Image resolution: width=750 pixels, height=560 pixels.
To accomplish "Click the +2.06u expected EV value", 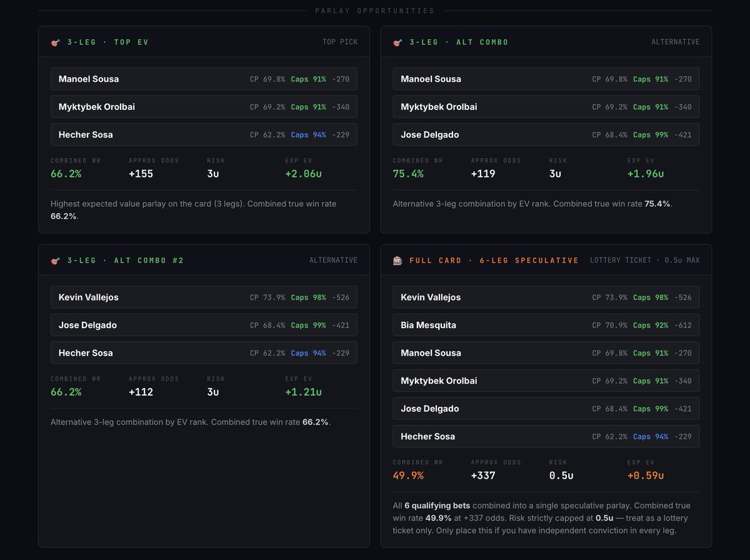I will point(304,174).
